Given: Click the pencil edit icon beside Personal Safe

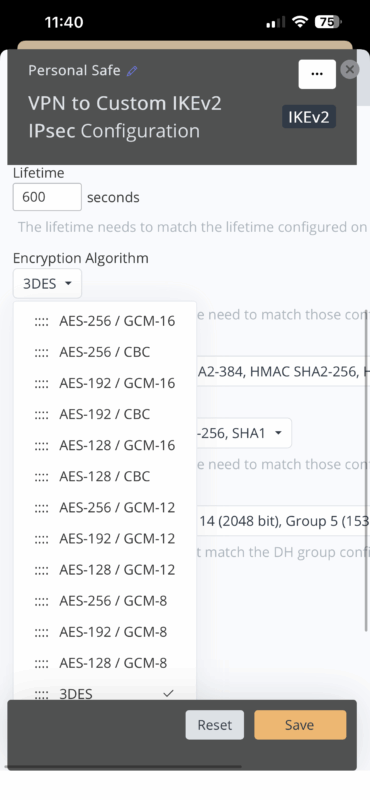Looking at the screenshot, I should click(132, 71).
